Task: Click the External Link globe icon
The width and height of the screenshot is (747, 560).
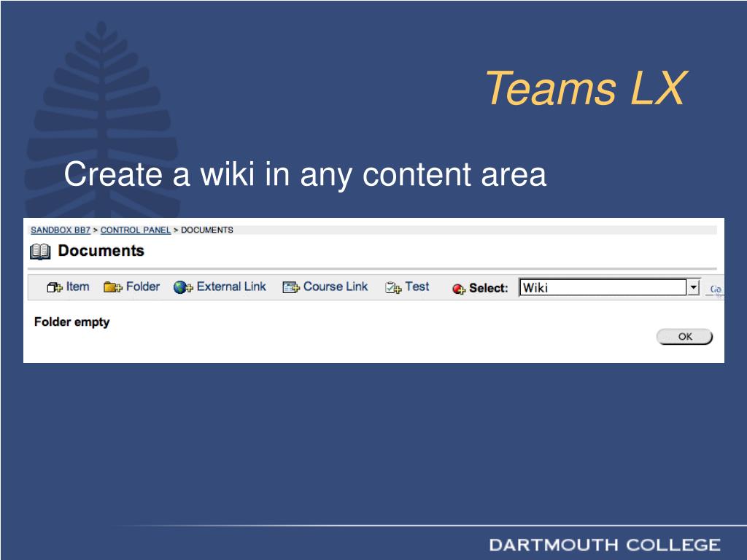Action: 182,287
